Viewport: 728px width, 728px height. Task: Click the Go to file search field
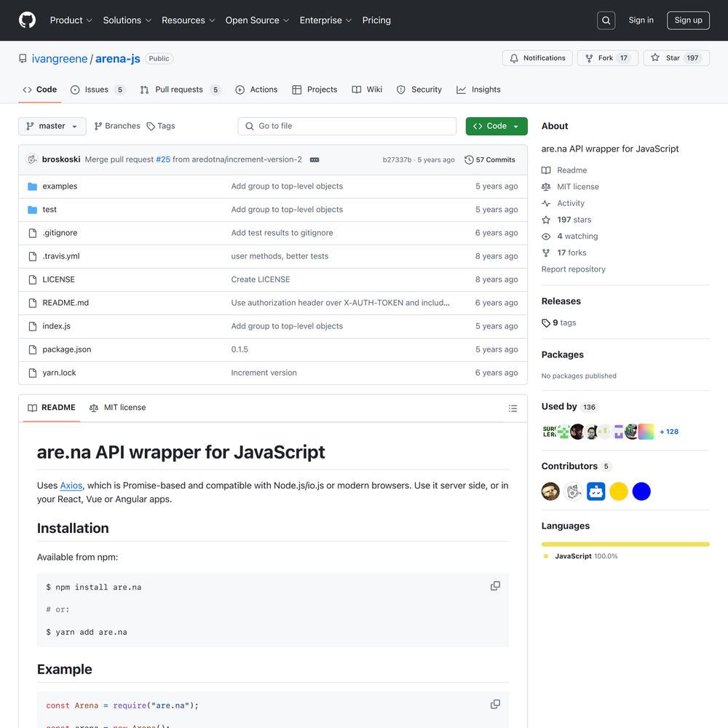(x=347, y=126)
